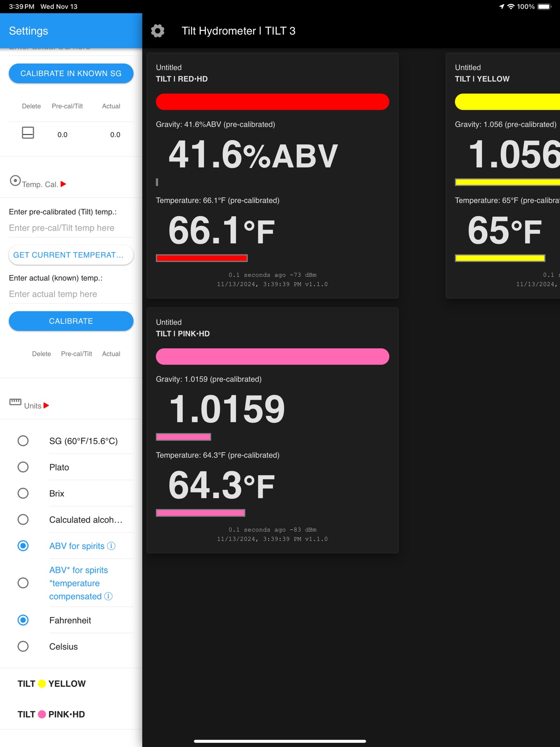Image resolution: width=560 pixels, height=747 pixels.
Task: Expand Temp. Cal. red arrow
Action: tap(64, 184)
